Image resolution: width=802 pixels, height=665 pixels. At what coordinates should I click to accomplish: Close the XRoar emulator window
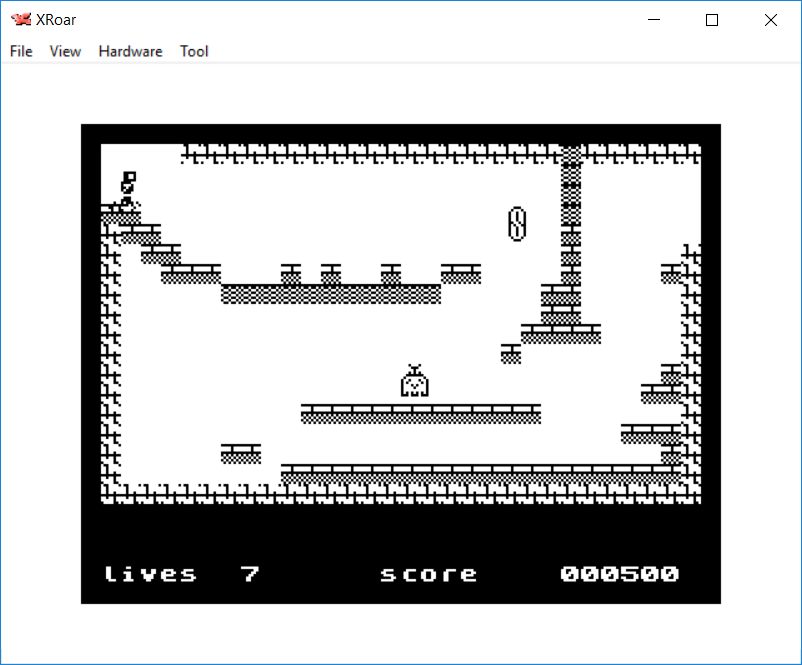(x=770, y=20)
